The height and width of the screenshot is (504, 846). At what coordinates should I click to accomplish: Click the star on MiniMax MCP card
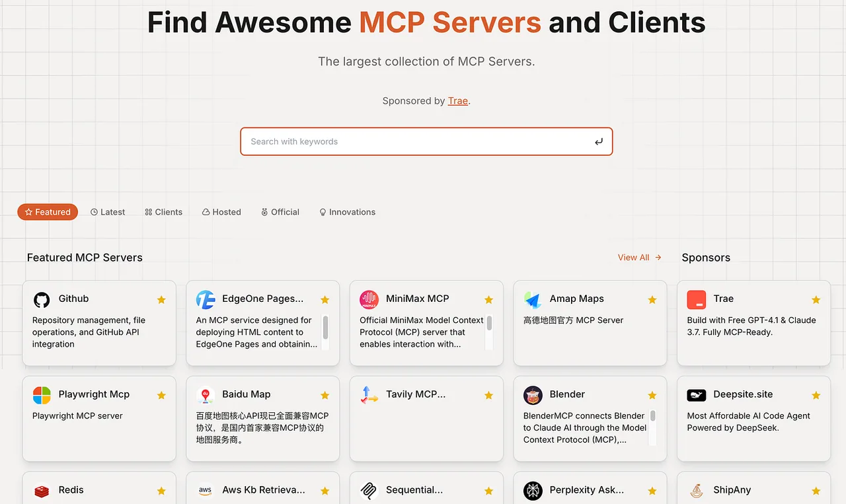488,300
